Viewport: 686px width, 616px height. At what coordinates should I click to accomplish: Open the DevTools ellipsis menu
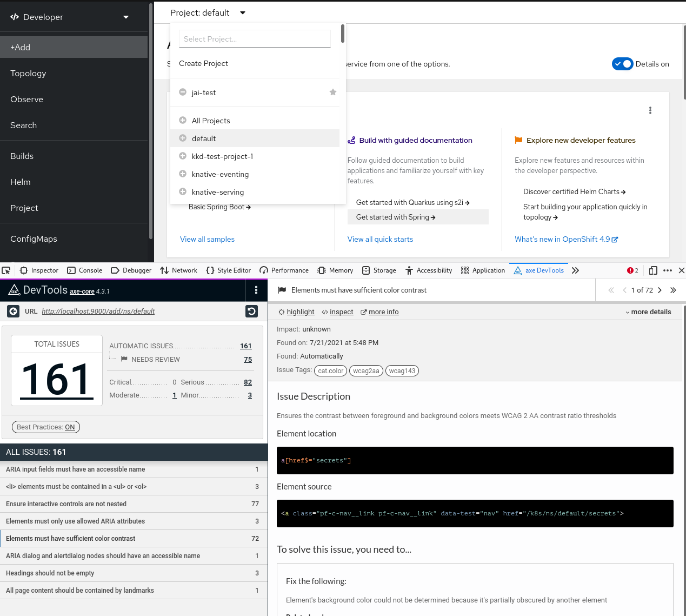(x=668, y=270)
